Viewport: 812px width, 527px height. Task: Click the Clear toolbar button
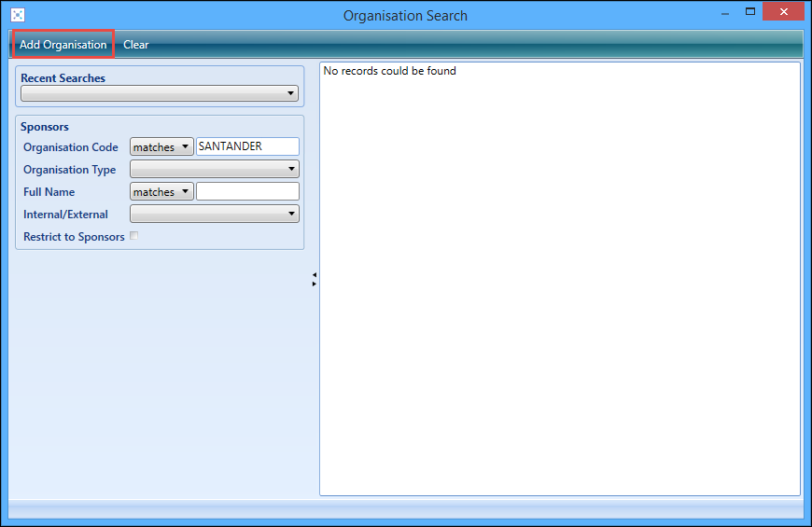pyautogui.click(x=135, y=45)
